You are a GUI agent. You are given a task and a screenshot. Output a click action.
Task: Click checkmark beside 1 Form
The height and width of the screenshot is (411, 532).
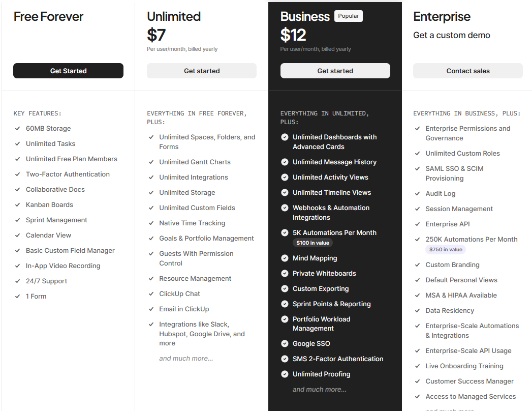[x=17, y=296]
